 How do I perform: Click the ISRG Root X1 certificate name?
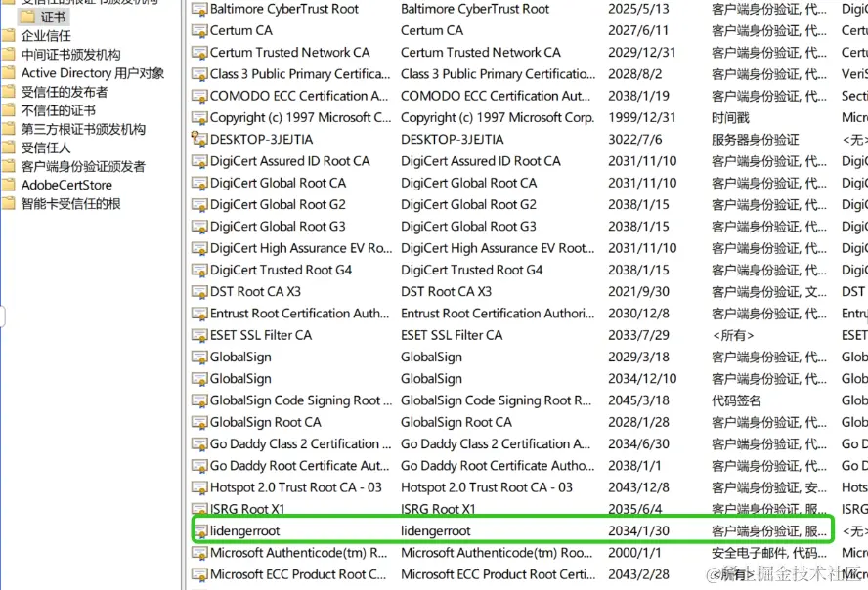(247, 509)
